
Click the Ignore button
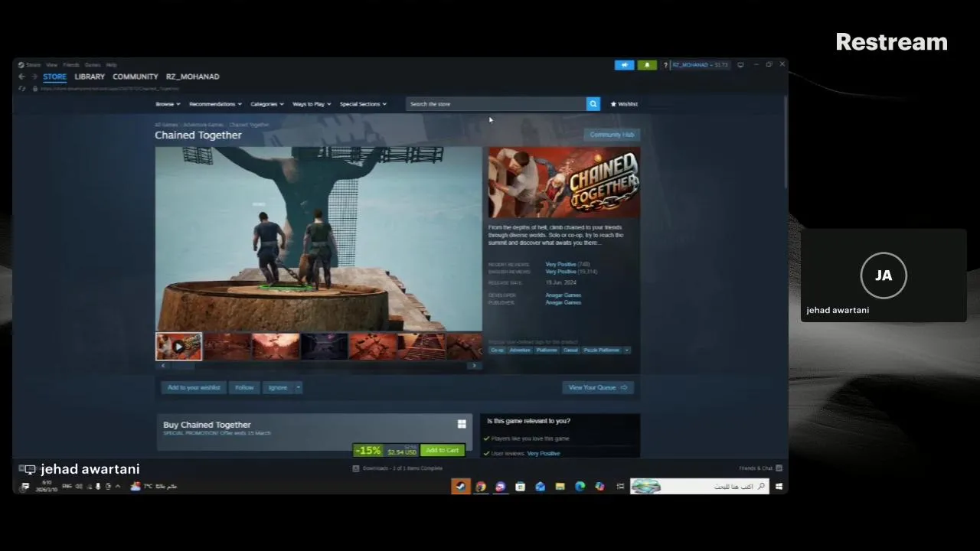278,388
